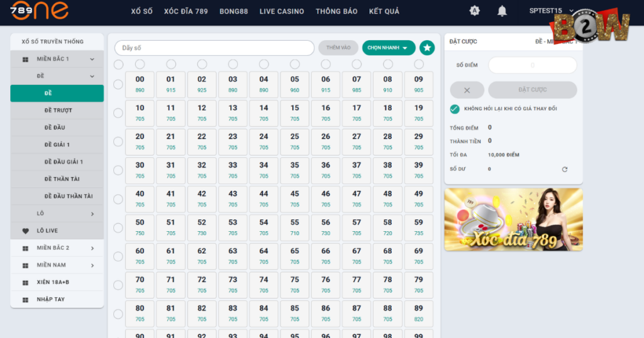Open Xổ Số menu
The height and width of the screenshot is (338, 644).
point(142,11)
